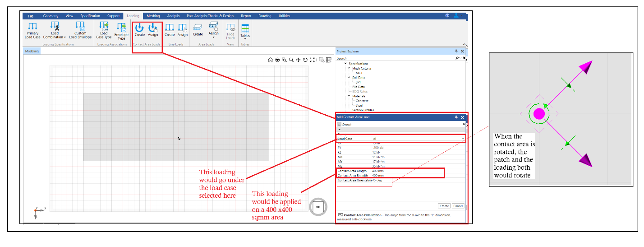Click the Create button in the dialog
Screen dimensions: 644x247
click(444, 206)
